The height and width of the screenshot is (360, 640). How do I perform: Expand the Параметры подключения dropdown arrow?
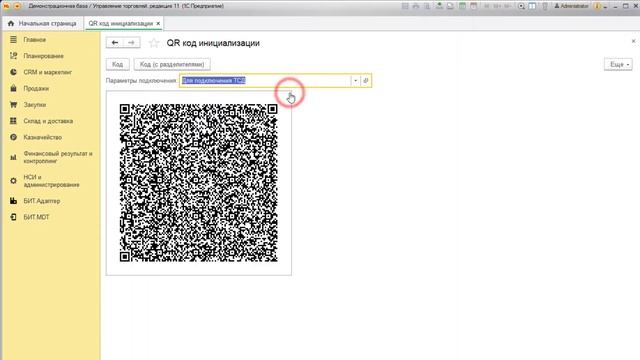[356, 80]
